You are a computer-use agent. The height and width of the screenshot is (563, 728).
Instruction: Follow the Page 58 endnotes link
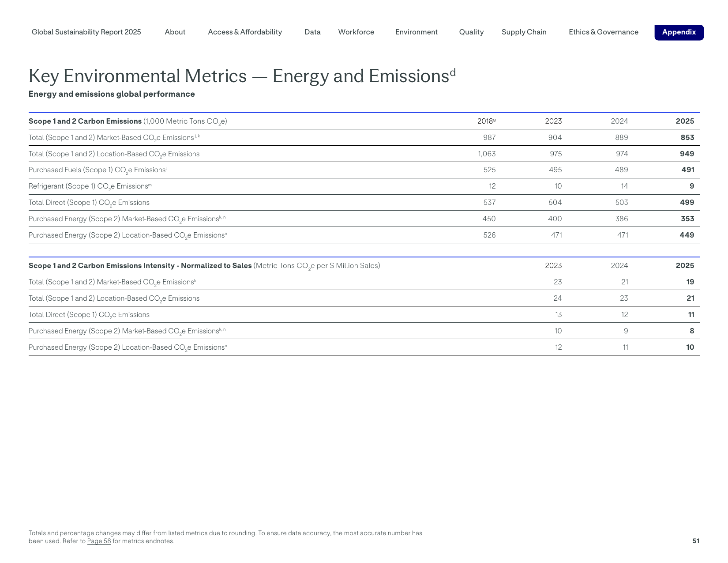(99, 541)
